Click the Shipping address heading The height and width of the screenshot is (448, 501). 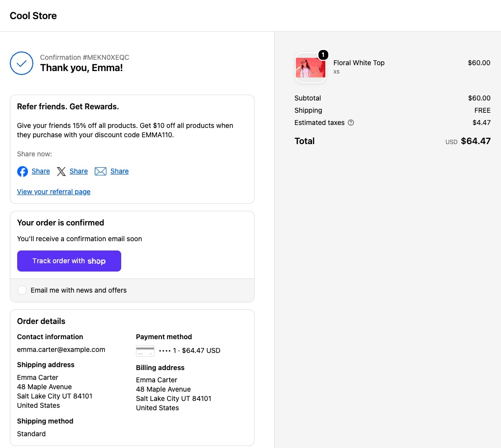(46, 365)
